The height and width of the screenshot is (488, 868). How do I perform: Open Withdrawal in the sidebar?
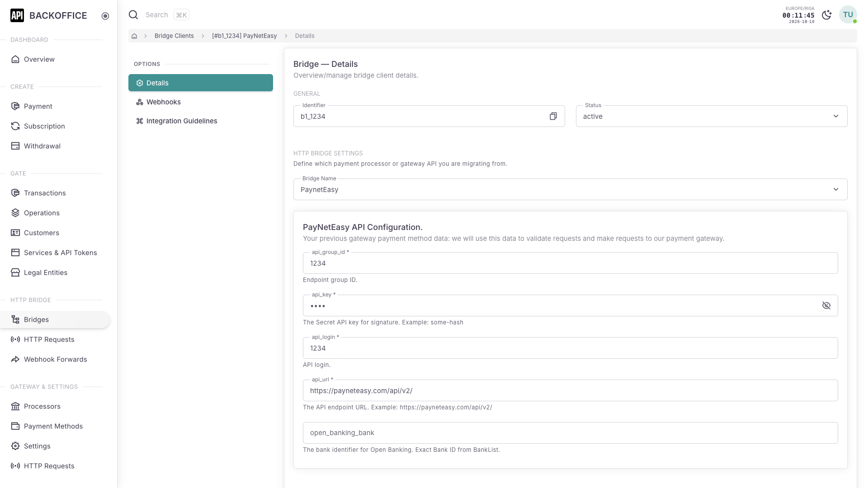pos(55,146)
